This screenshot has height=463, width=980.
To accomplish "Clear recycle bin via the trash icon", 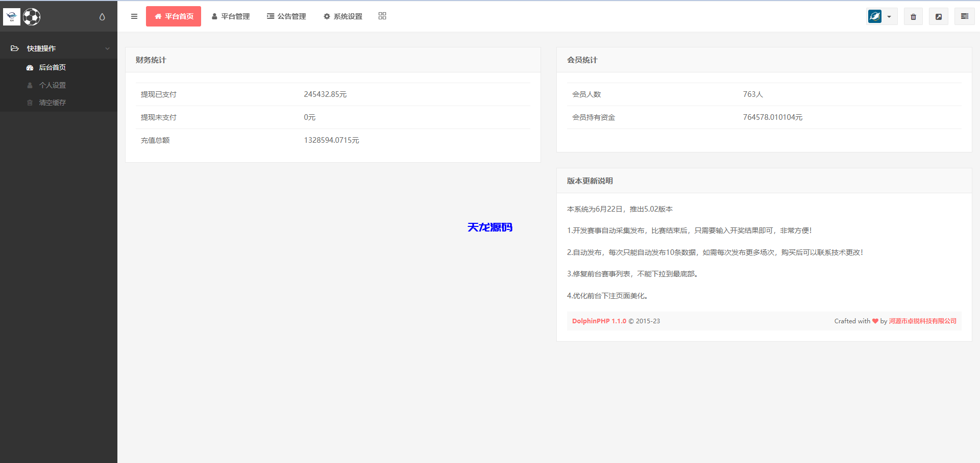I will [913, 16].
